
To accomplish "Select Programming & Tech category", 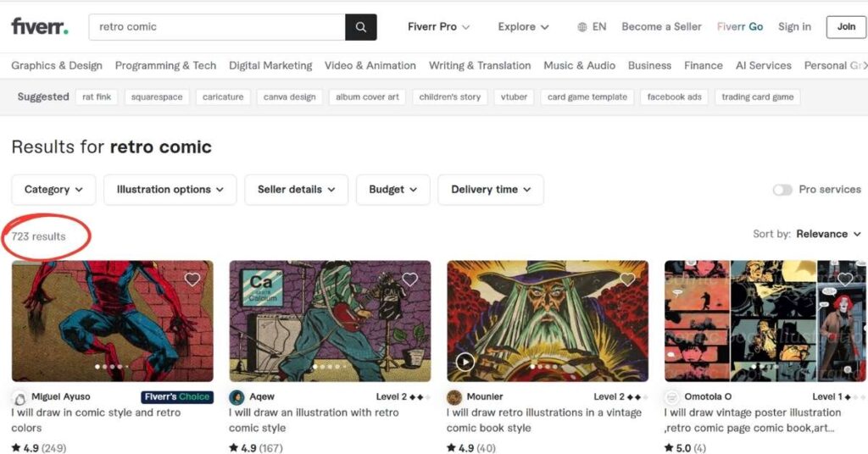I will coord(165,65).
